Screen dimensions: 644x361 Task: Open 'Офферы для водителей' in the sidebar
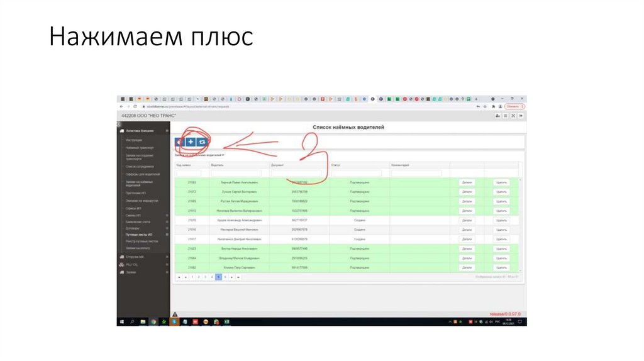click(x=143, y=174)
